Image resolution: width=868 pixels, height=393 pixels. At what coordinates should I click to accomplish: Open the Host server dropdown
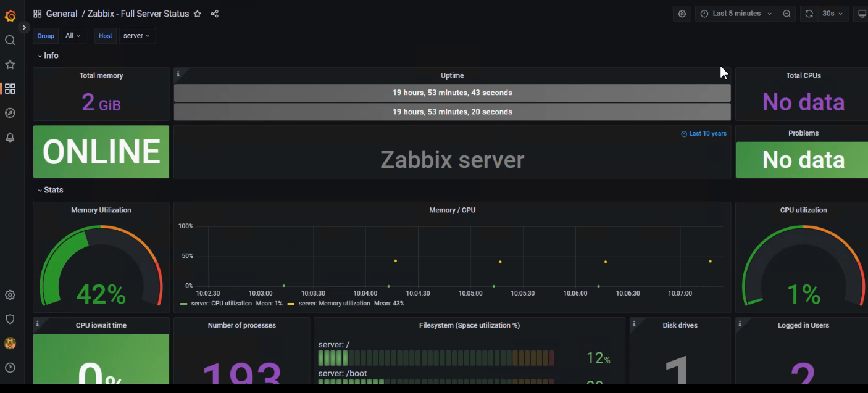tap(137, 36)
